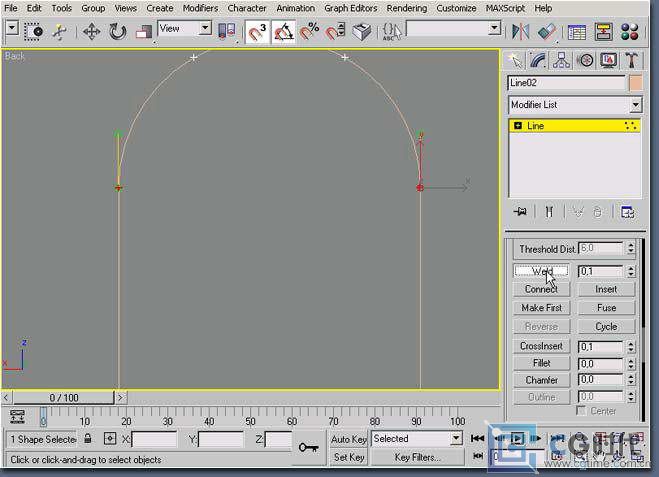Click the Line02 object color swatch
The width and height of the screenshot is (659, 477).
(x=635, y=83)
